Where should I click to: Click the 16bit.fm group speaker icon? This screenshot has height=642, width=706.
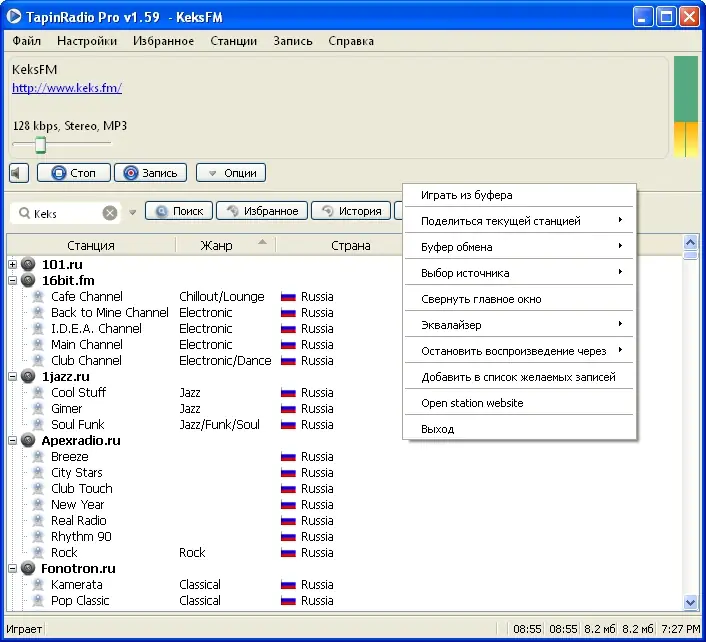click(x=28, y=280)
